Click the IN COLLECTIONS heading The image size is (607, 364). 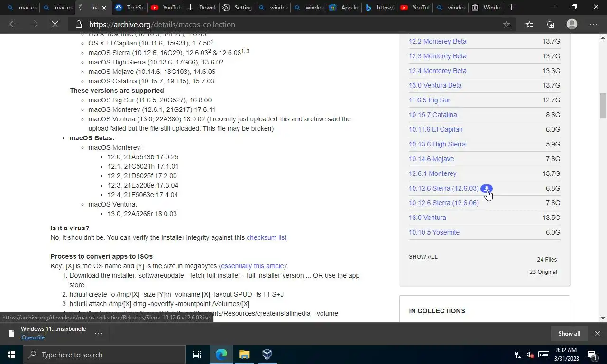437,311
